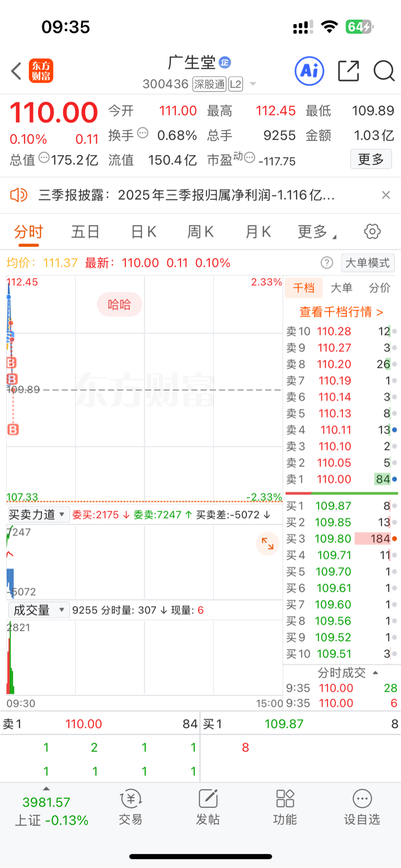The width and height of the screenshot is (401, 868).
Task: Open chart settings gear icon
Action: [x=372, y=231]
